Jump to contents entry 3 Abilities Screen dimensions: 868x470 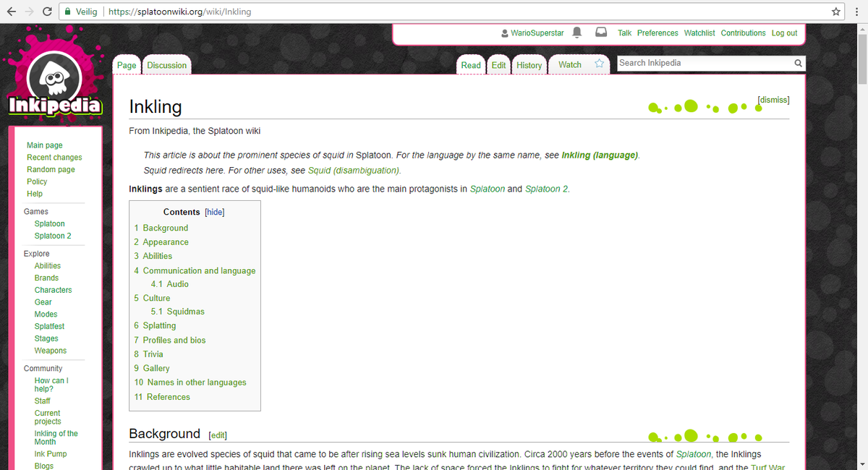coord(153,256)
